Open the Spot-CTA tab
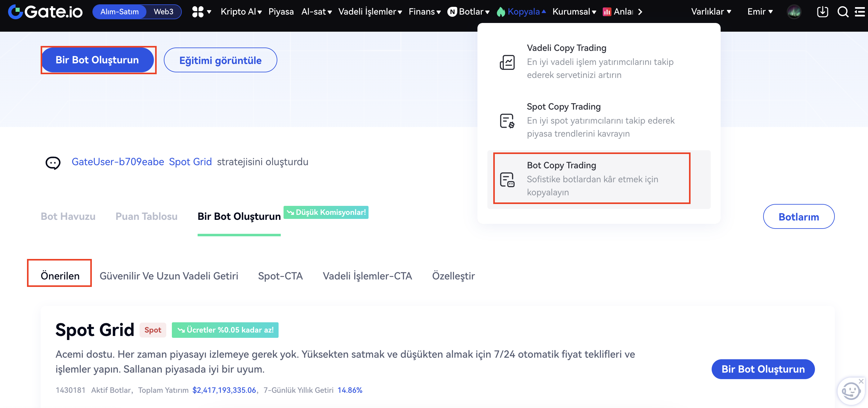Screen dimensions: 868x408 pos(280,276)
